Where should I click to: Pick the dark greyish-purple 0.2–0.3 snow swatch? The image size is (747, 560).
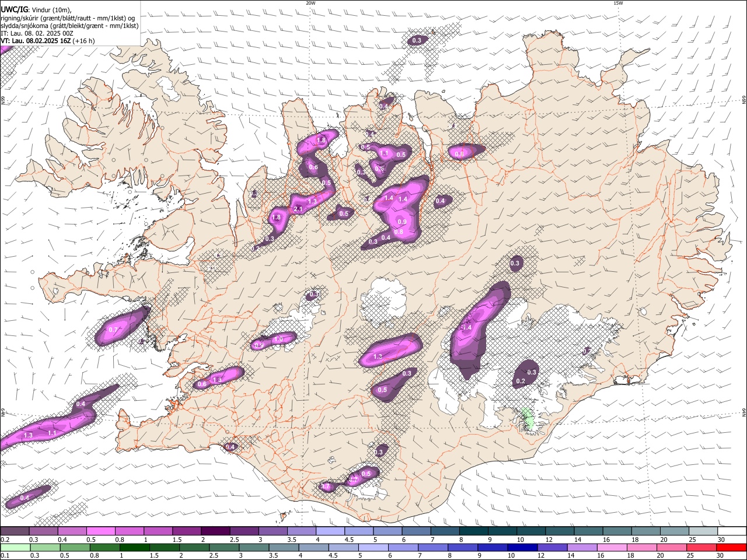click(15, 531)
